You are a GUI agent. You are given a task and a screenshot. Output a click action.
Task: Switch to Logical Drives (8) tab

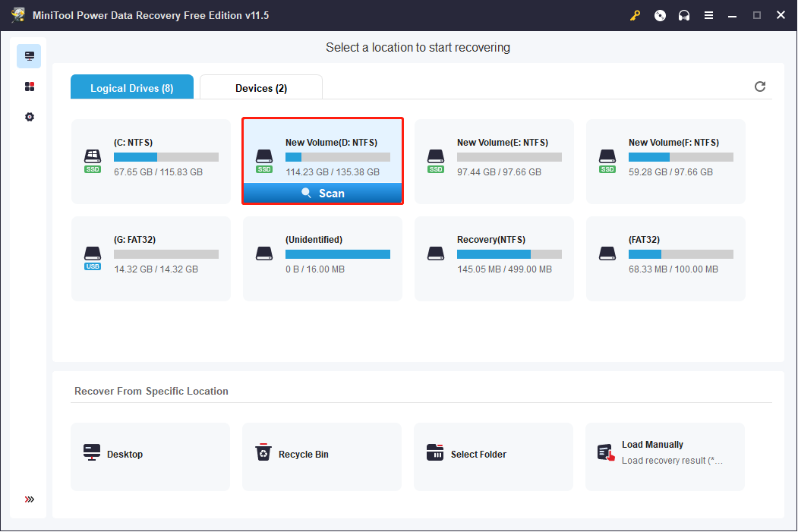[132, 87]
